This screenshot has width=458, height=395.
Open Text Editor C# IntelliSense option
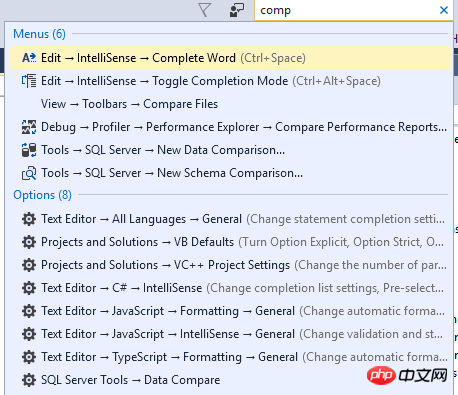coord(230,288)
